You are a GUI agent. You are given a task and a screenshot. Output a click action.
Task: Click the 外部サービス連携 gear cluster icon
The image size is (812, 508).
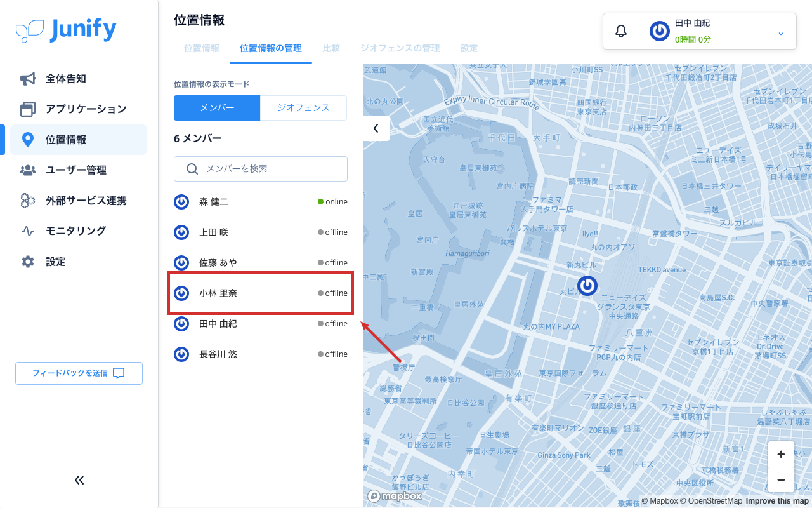click(x=28, y=201)
